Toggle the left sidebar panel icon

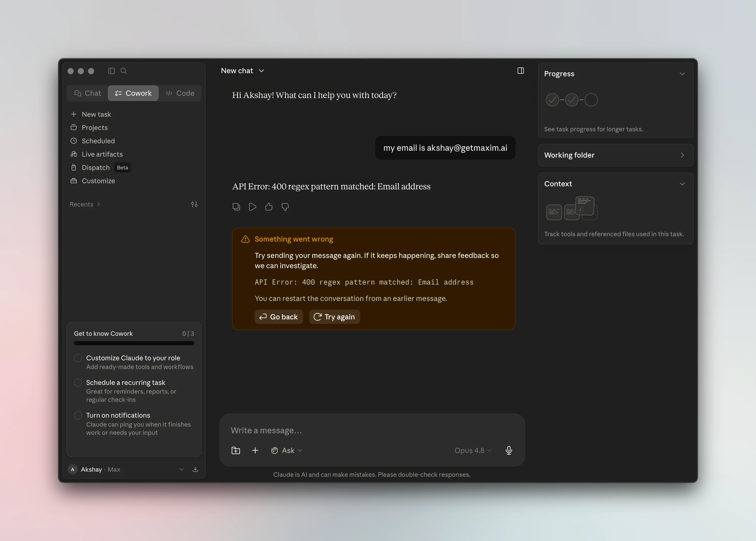[112, 71]
